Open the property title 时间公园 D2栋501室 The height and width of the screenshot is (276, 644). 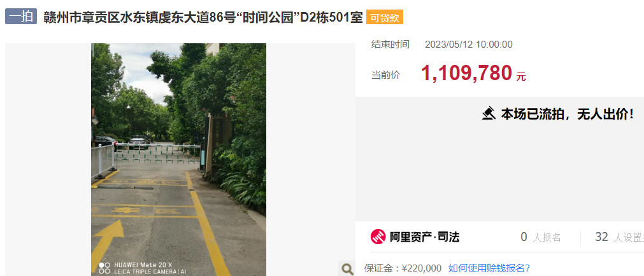tap(203, 18)
